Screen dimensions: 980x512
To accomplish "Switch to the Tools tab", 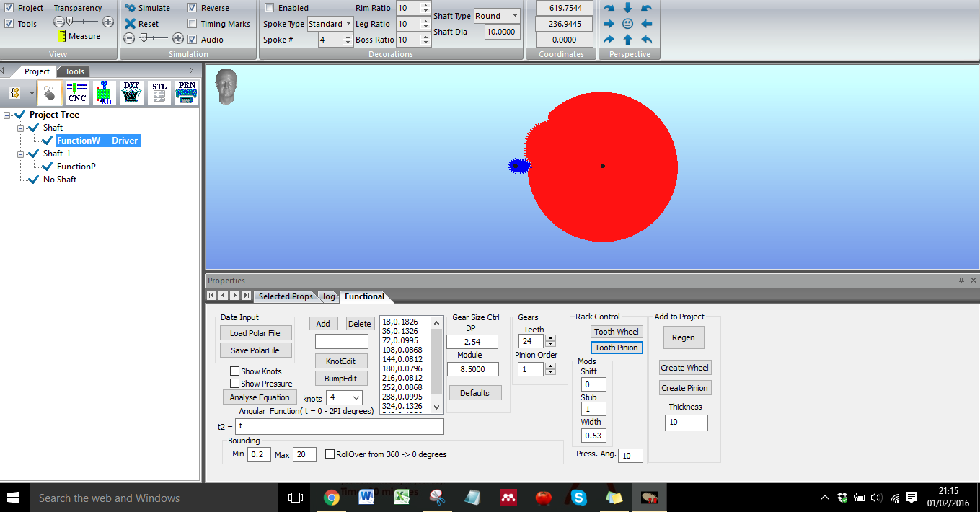I will pos(75,71).
